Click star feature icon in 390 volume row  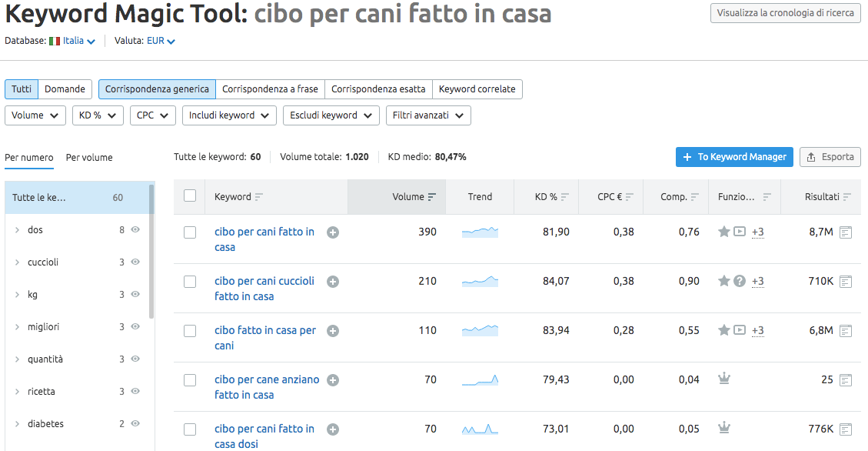(x=723, y=232)
